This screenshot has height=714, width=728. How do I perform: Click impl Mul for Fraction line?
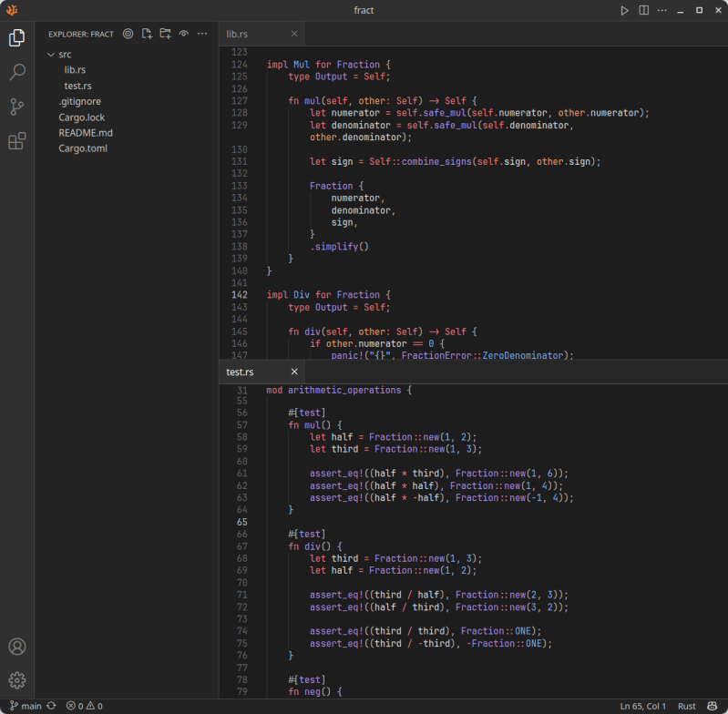328,65
